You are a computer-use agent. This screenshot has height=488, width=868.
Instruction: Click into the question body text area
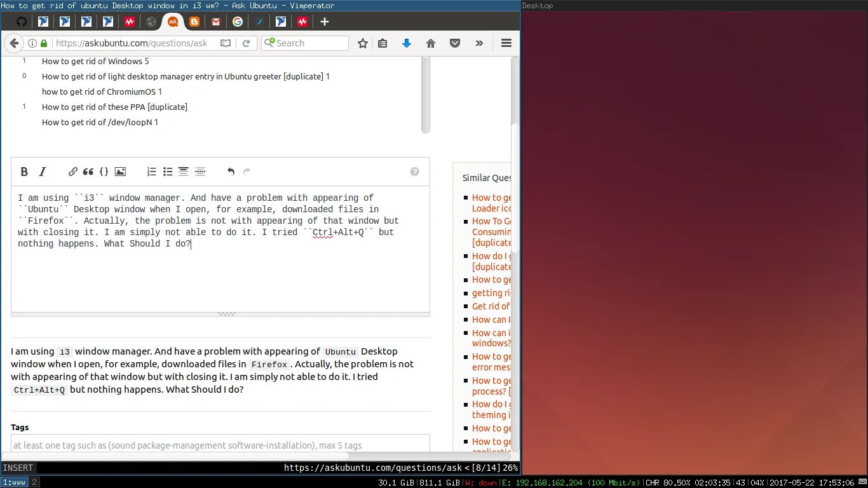coord(220,248)
